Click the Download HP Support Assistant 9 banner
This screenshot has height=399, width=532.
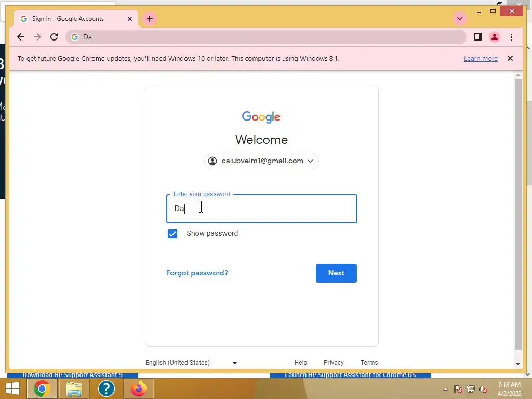[x=73, y=375]
